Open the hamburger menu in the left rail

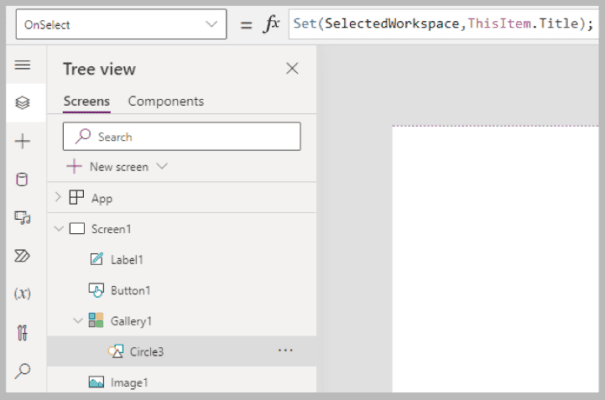tap(22, 65)
